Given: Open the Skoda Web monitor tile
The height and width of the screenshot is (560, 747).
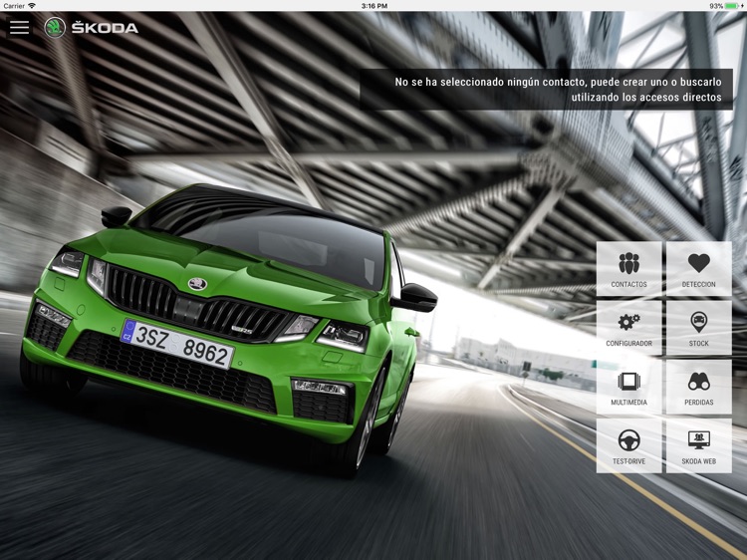Looking at the screenshot, I should pos(698,446).
